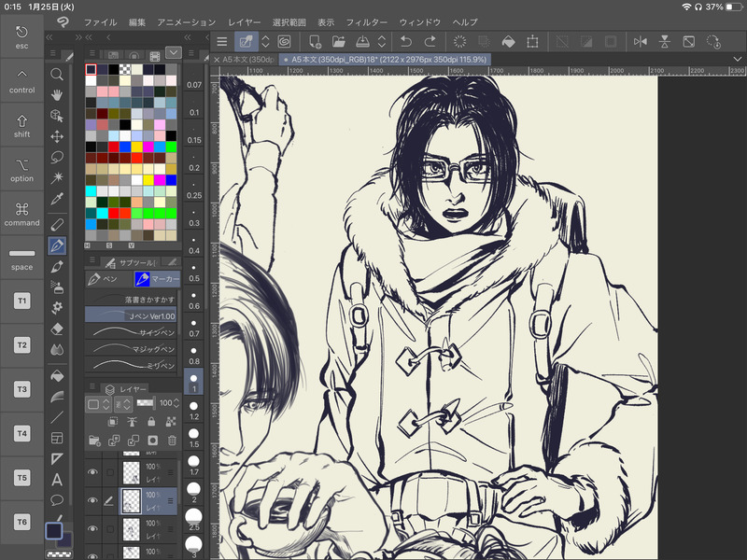
Task: Toggle the option modifier key
Action: (x=21, y=170)
